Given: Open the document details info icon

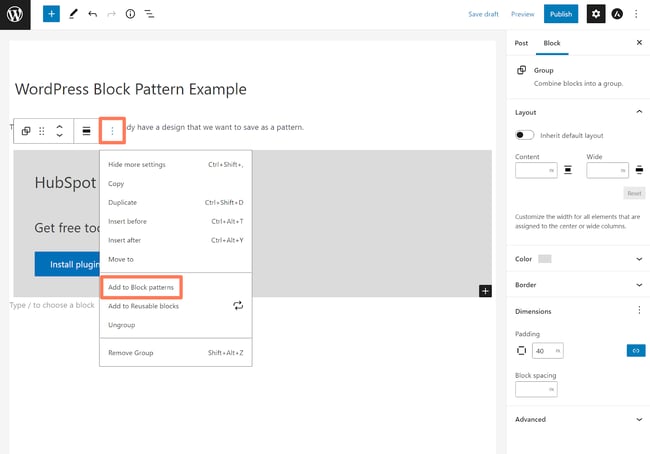Looking at the screenshot, I should coord(130,14).
